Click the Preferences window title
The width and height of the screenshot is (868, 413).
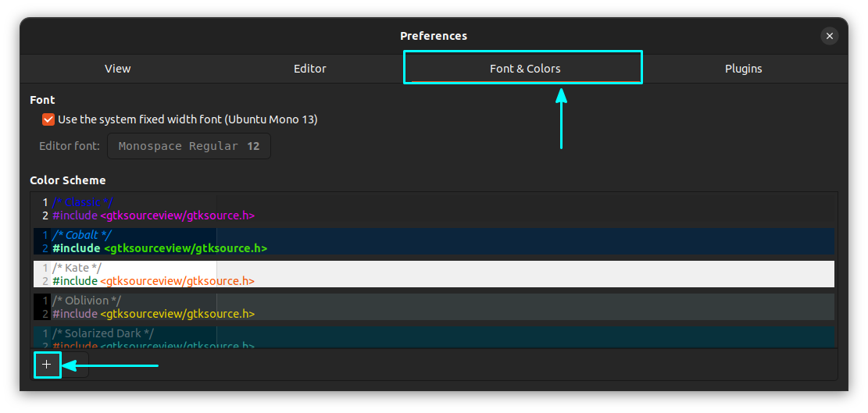[x=434, y=36]
